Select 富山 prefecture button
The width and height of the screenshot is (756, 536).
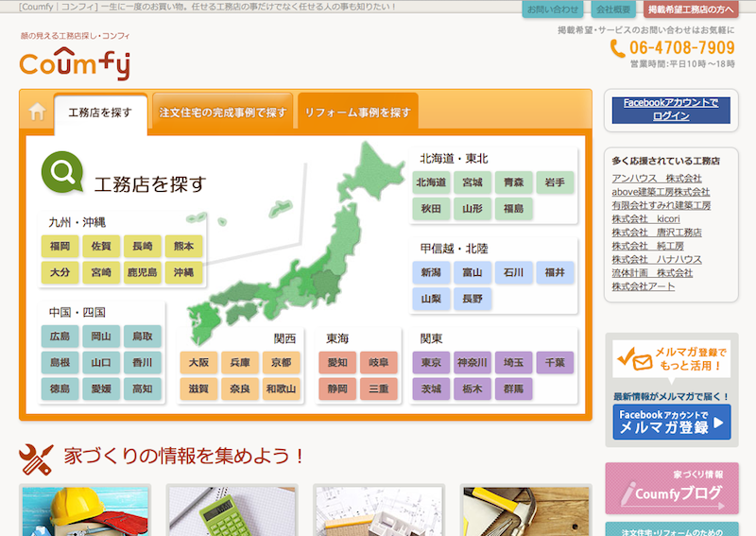click(472, 272)
